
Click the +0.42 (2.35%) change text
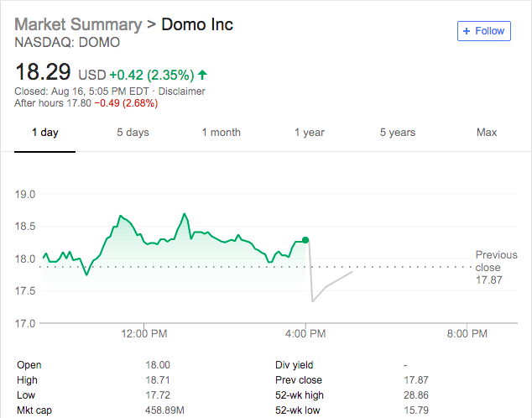pyautogui.click(x=152, y=75)
